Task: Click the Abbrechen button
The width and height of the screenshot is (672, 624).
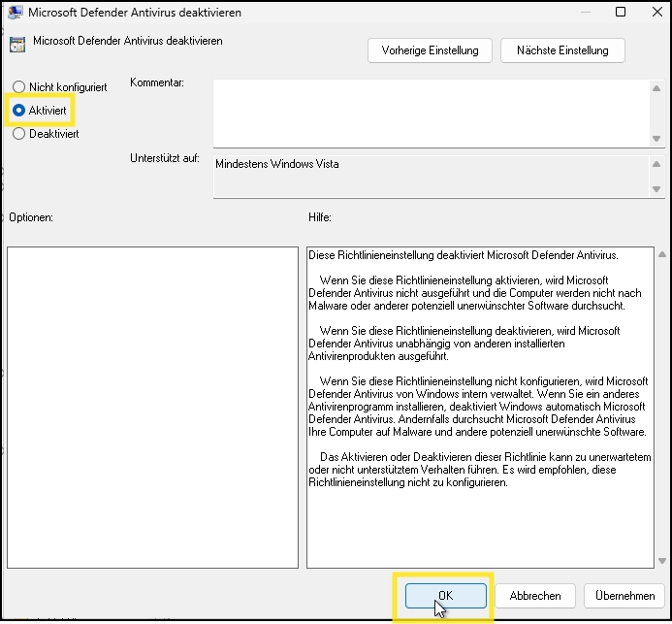Action: (x=535, y=596)
